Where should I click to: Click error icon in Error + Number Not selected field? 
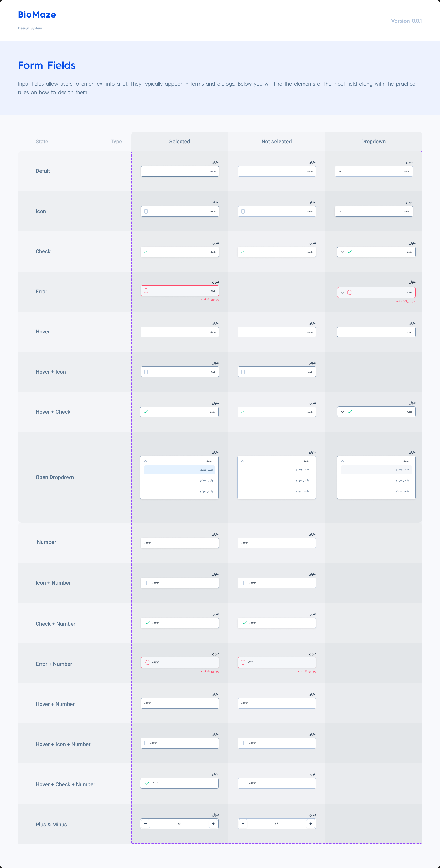click(x=243, y=662)
